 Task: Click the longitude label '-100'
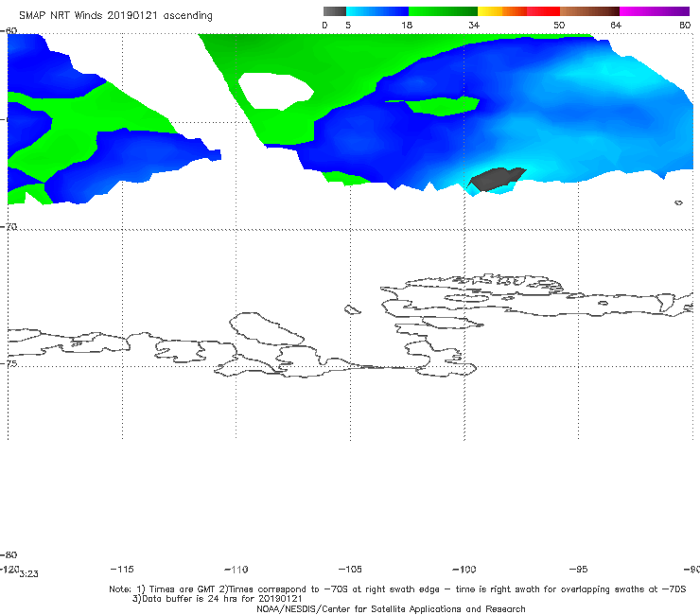point(464,569)
